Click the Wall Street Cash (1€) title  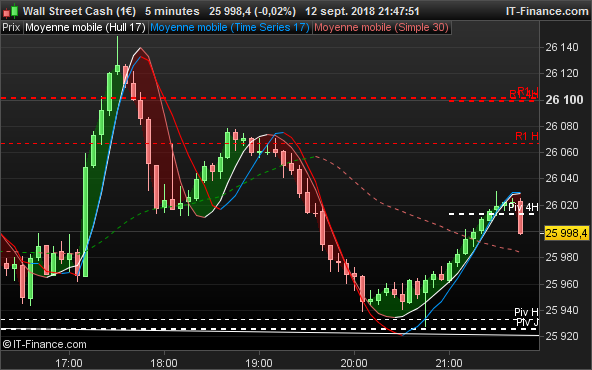79,11
